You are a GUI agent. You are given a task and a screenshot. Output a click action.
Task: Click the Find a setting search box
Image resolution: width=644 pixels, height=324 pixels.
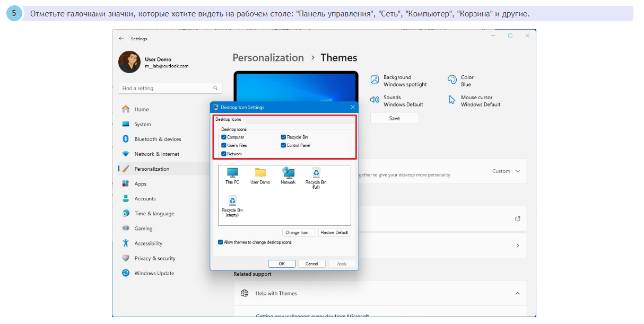pyautogui.click(x=170, y=88)
